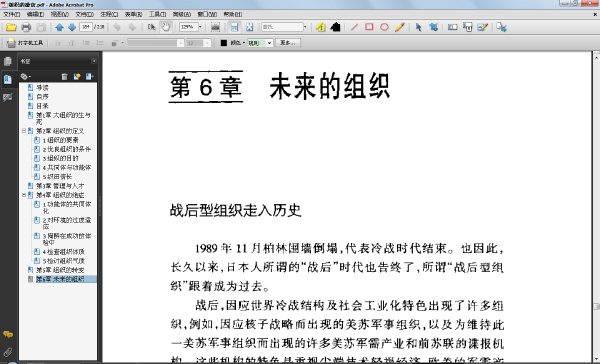Select the fit width scrolling page icon
The width and height of the screenshot is (600, 364).
click(x=215, y=27)
